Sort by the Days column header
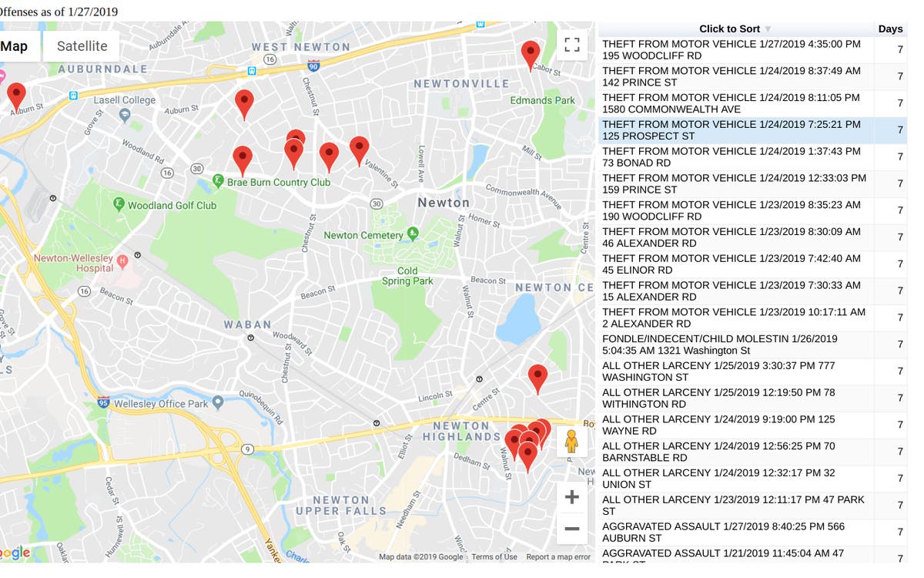 click(890, 29)
